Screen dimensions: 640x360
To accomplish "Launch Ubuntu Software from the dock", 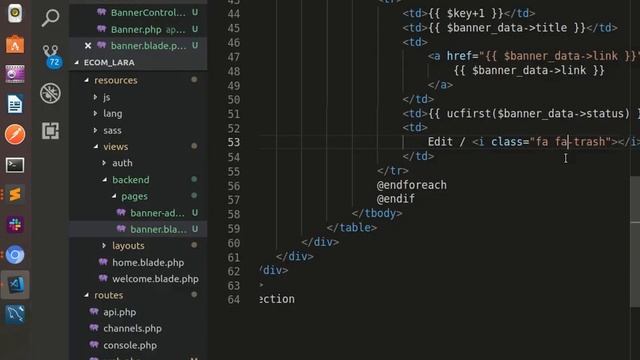I will tap(15, 44).
